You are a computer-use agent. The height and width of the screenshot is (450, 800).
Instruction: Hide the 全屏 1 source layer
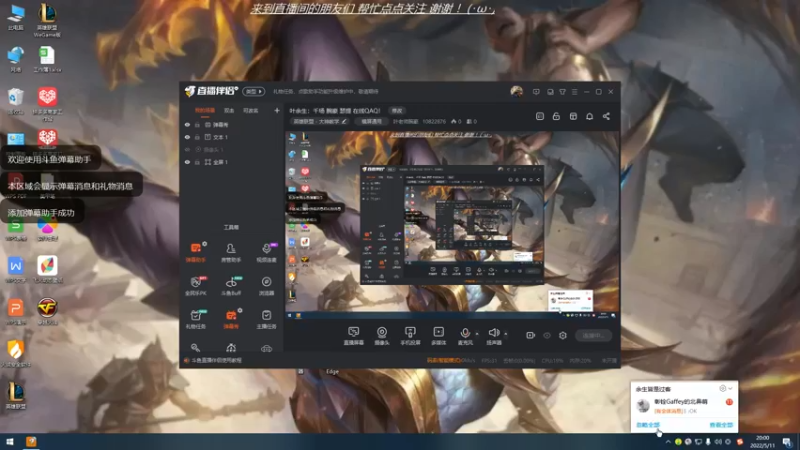coord(187,162)
